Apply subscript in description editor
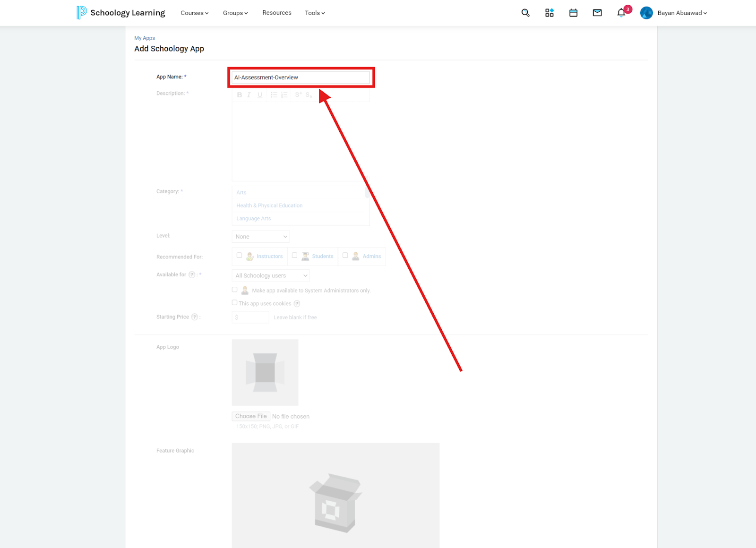Image resolution: width=756 pixels, height=548 pixels. [309, 95]
